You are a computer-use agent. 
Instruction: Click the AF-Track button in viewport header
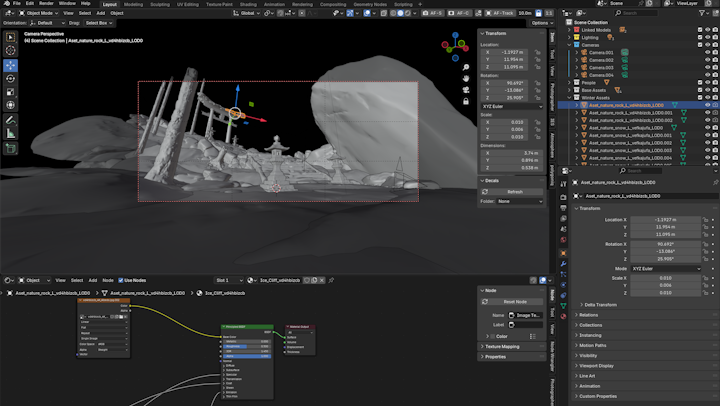(500, 13)
